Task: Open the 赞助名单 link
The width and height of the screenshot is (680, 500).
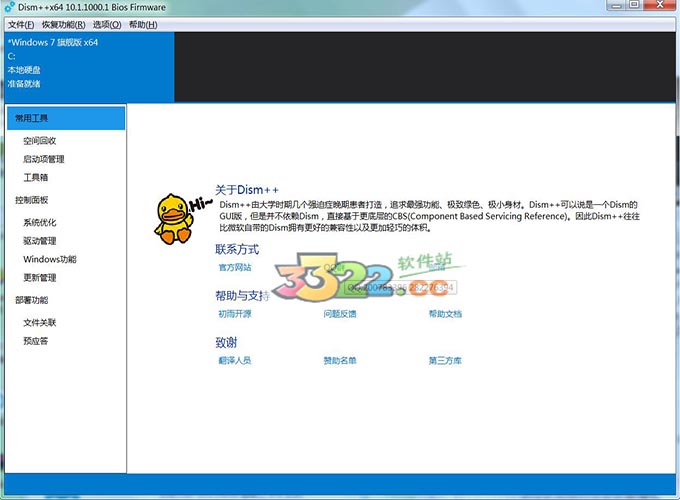Action: point(340,360)
